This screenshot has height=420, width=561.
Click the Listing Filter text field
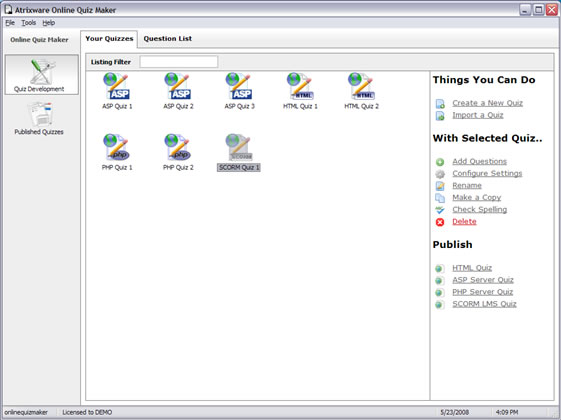(179, 62)
